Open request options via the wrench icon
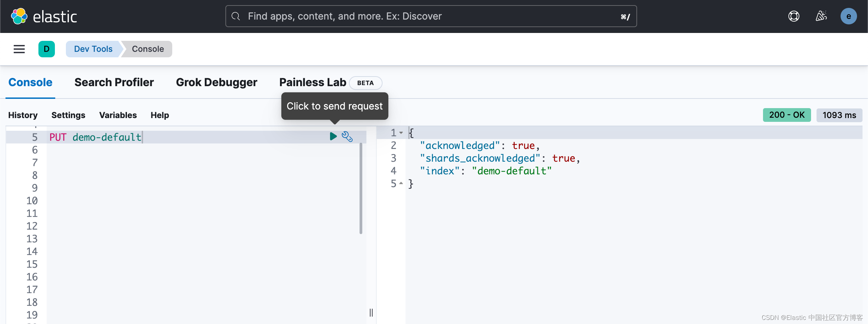Screen dimensions: 868x324 348,136
